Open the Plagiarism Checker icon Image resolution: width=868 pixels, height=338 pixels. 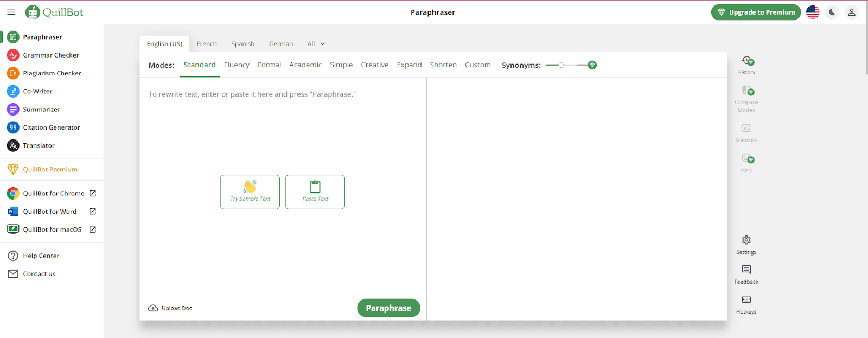[x=13, y=73]
